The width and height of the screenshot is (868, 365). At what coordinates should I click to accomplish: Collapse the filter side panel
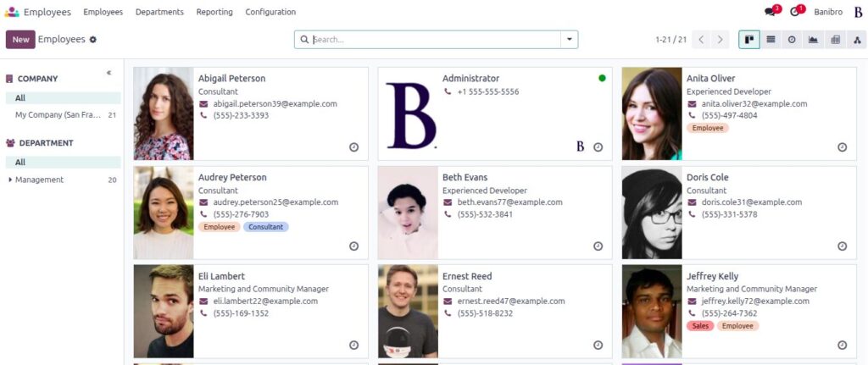click(x=109, y=73)
